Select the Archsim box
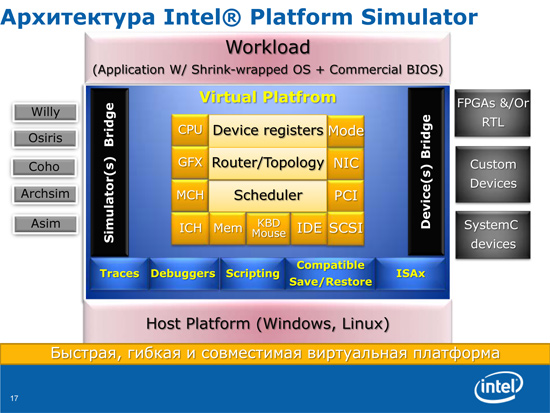The width and height of the screenshot is (550, 413). click(x=45, y=194)
